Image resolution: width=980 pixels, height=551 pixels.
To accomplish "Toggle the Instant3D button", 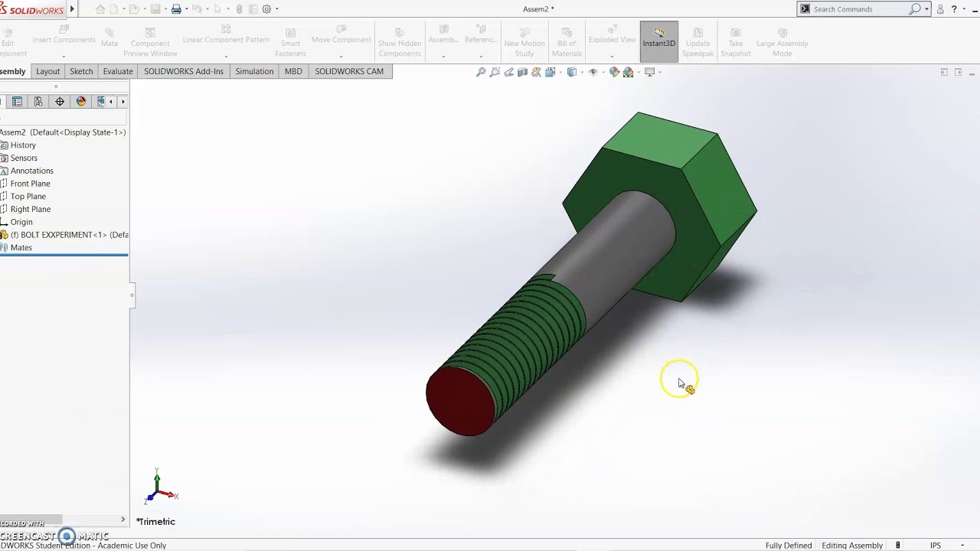I will click(x=659, y=40).
